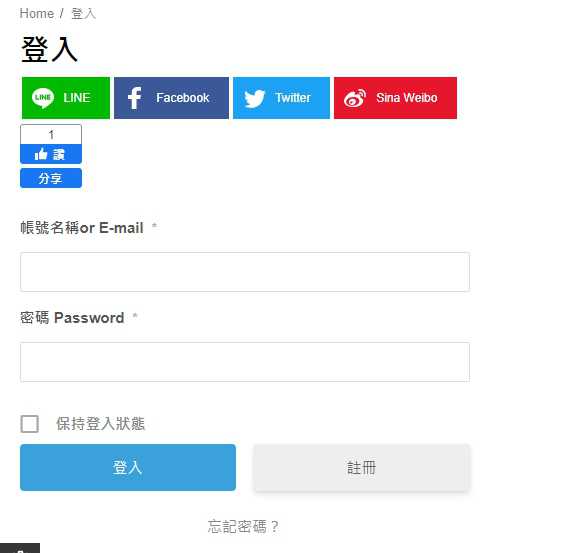This screenshot has height=553, width=586.
Task: Tick the 保持登入狀態 checkbox
Action: pos(30,424)
